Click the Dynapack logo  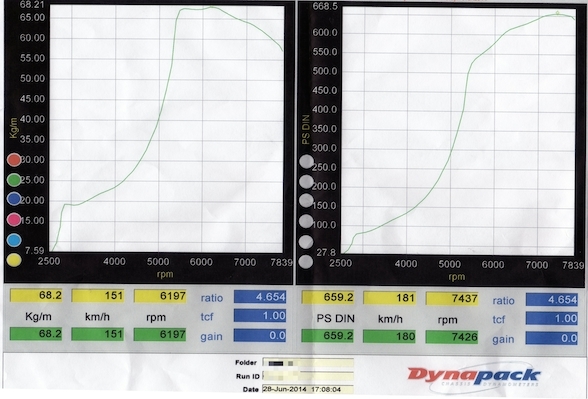[x=474, y=376]
